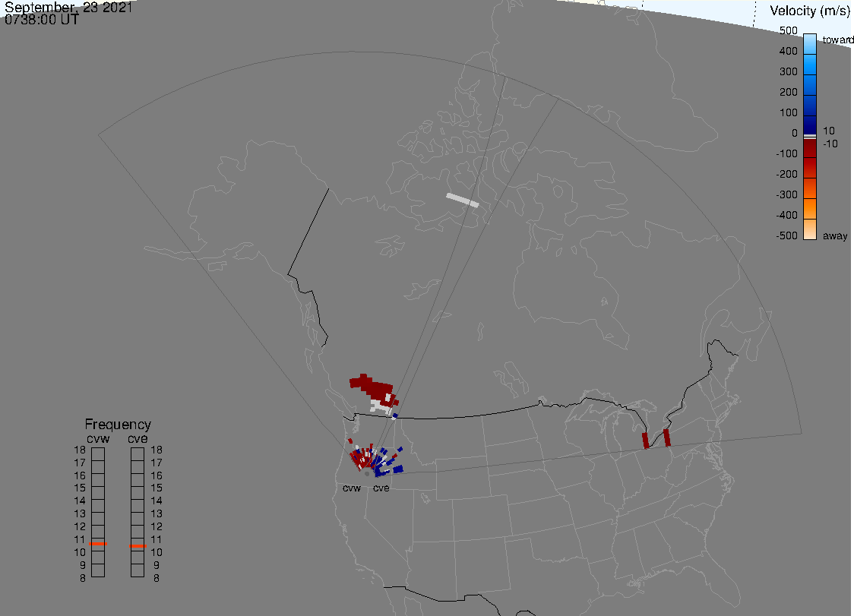Click the "14" label left of cvw bar

(80, 501)
